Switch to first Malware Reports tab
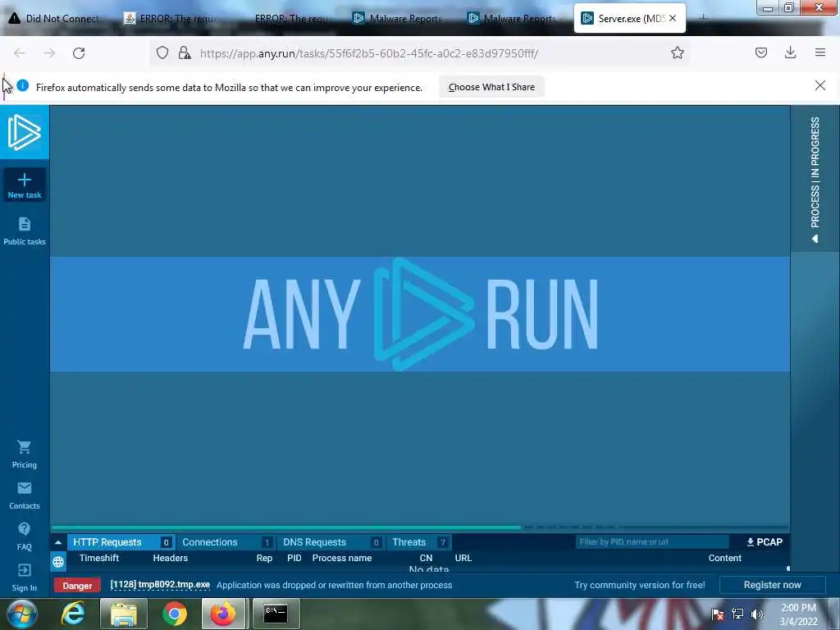 399,18
